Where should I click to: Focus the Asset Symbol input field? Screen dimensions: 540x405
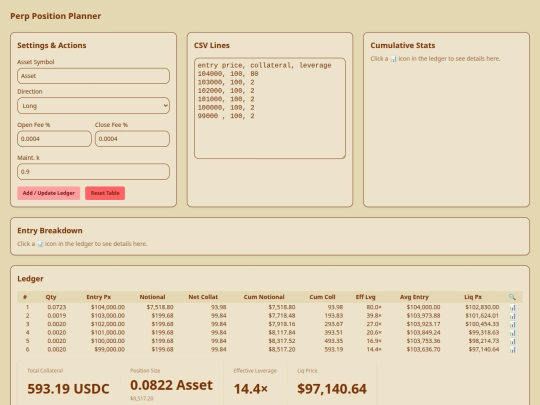click(x=93, y=76)
